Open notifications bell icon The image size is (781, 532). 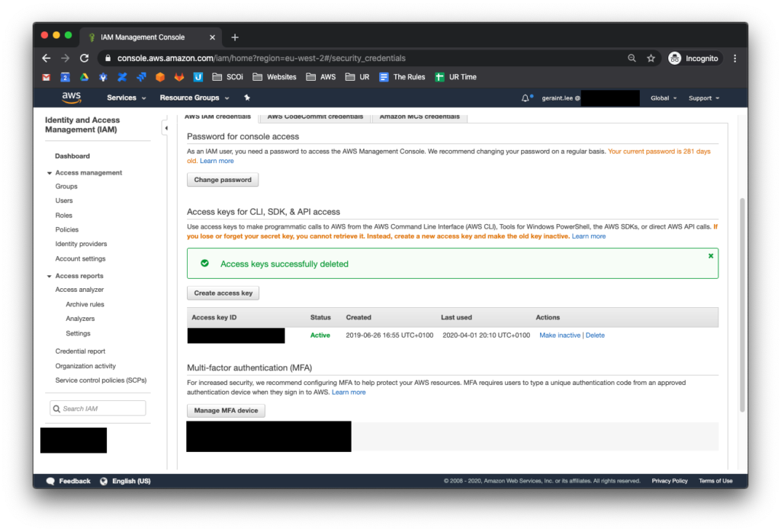tap(525, 98)
